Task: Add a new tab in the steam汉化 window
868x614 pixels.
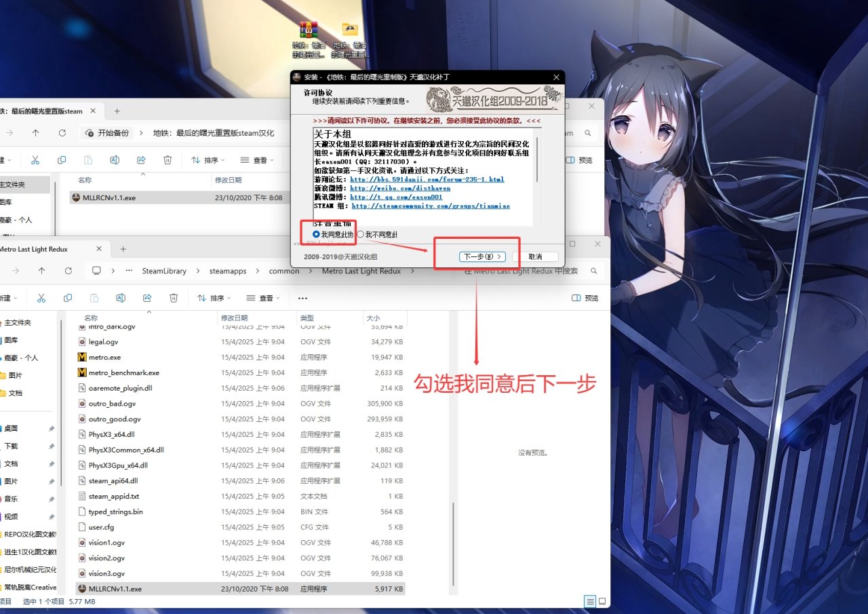Action: 117,111
